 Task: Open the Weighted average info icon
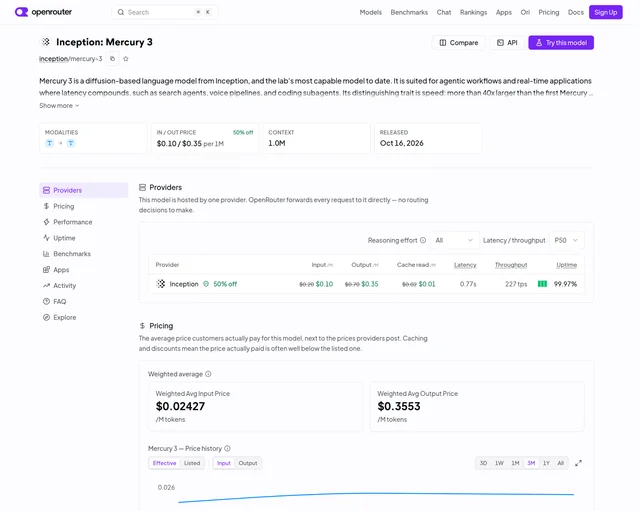point(208,374)
